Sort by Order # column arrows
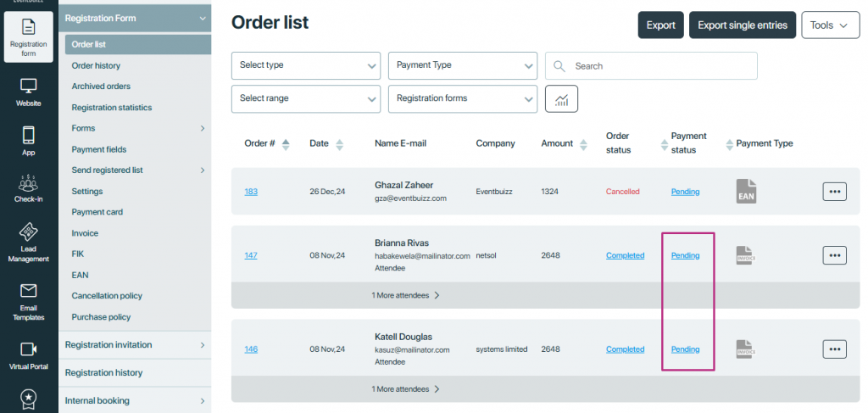 (286, 144)
